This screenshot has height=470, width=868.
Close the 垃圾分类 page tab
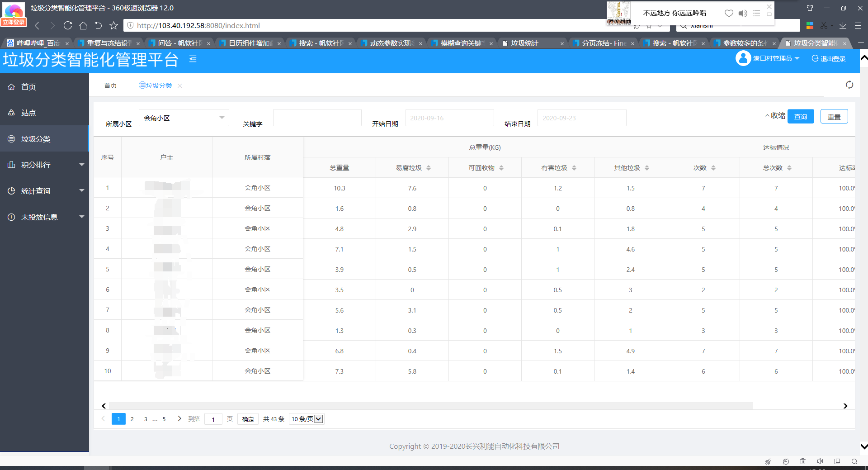pyautogui.click(x=180, y=85)
